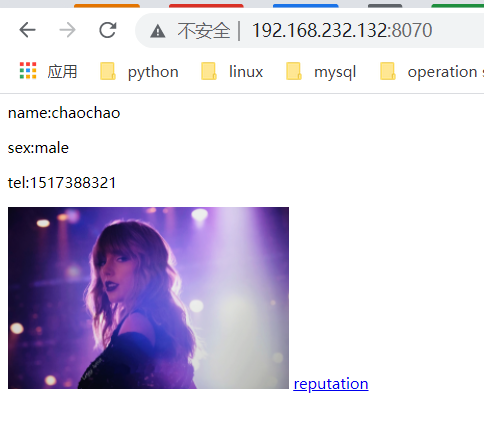Screen dimensions: 484x435
Task: Switch to the gray-colored browser tab
Action: click(x=385, y=6)
